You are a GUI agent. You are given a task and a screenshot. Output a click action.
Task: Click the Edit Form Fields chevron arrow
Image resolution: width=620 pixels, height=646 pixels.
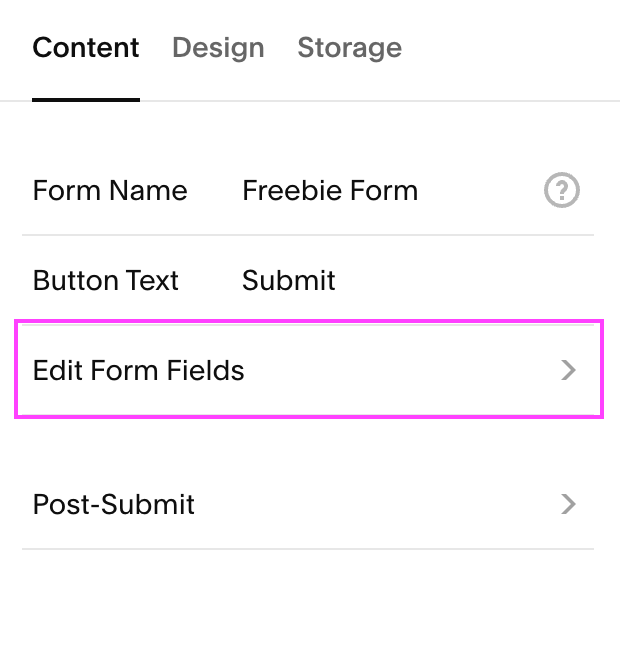[569, 371]
